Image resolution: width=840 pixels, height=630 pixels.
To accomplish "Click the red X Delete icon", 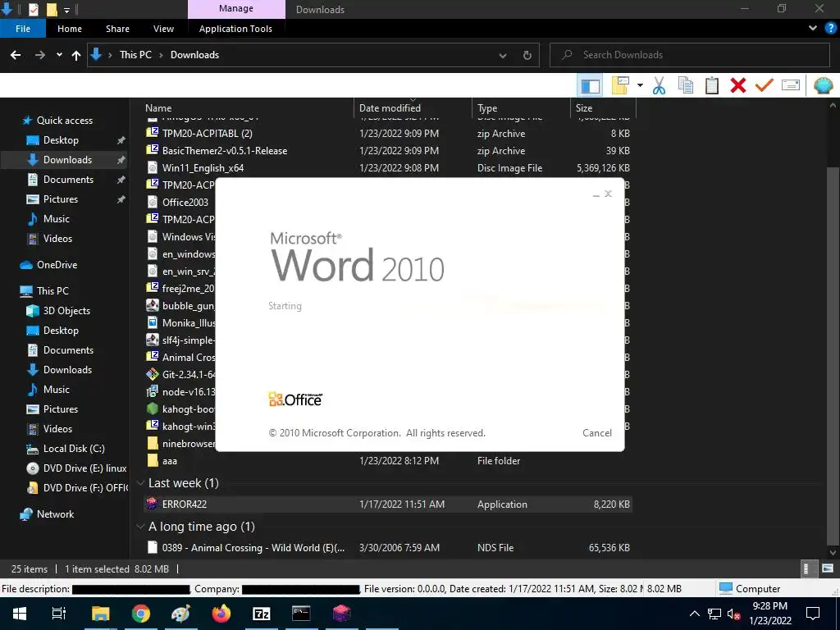I will click(737, 85).
